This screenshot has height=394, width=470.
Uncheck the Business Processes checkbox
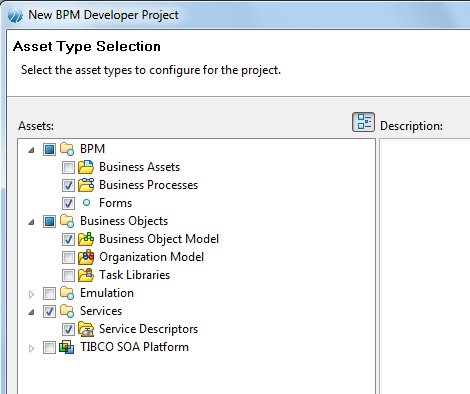click(68, 185)
